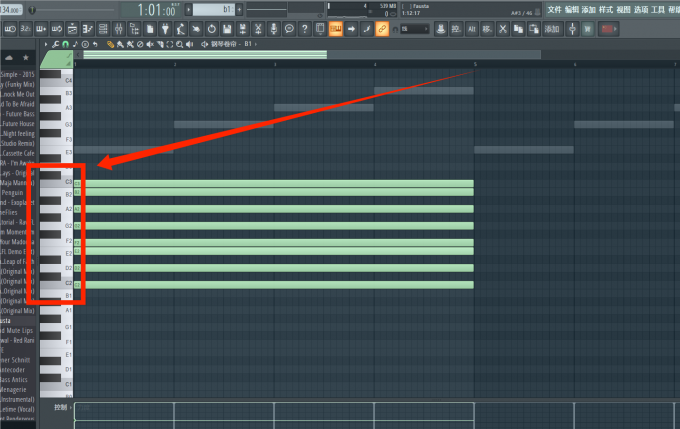680x429 pixels.
Task: Select the magnifier zoom tool
Action: [180, 44]
